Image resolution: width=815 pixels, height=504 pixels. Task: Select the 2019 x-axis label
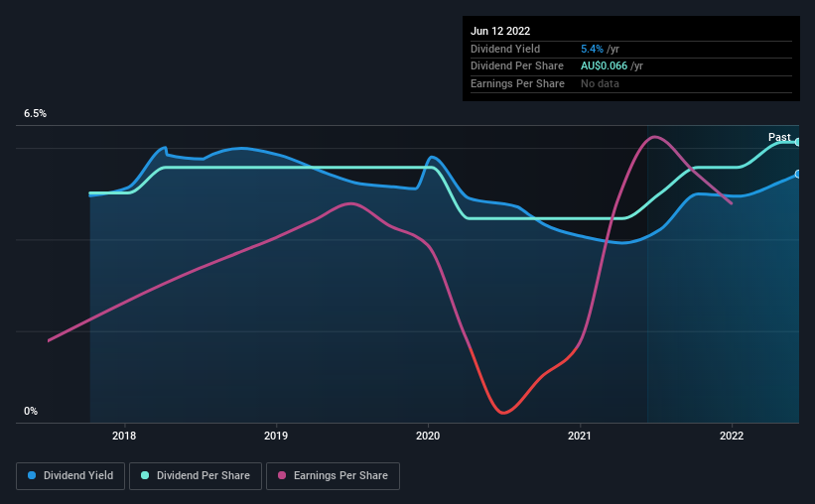click(276, 436)
